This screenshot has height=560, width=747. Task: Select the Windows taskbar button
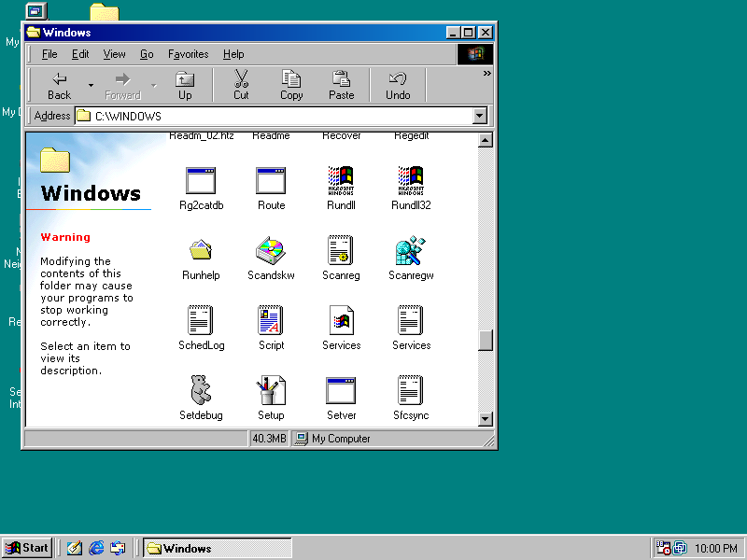click(x=217, y=548)
